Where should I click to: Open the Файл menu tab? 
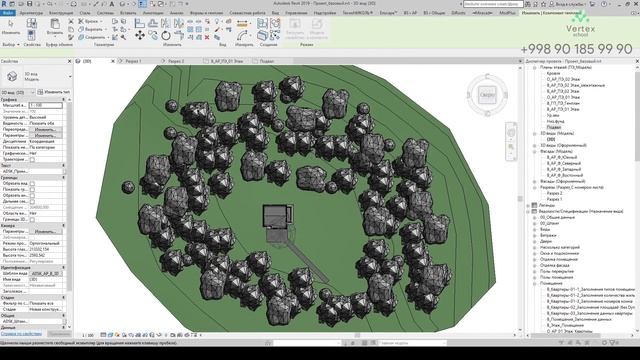point(8,13)
